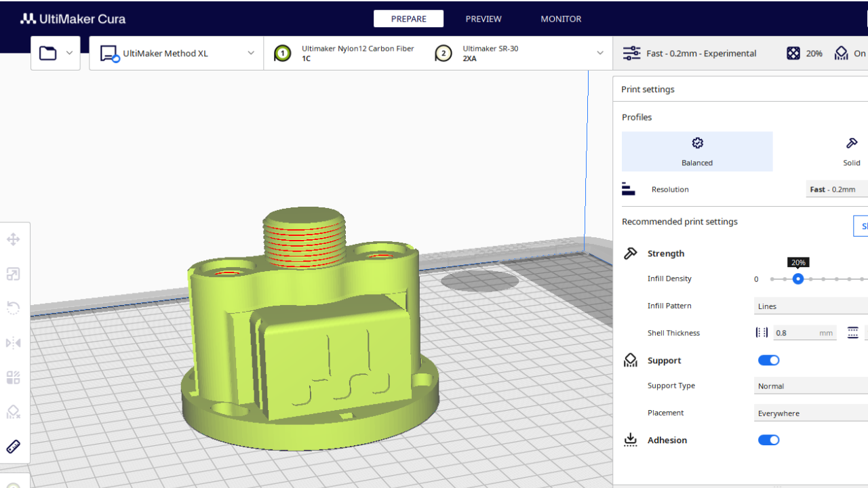Open the Support Type dropdown showing Normal
The height and width of the screenshot is (488, 868).
pos(810,386)
